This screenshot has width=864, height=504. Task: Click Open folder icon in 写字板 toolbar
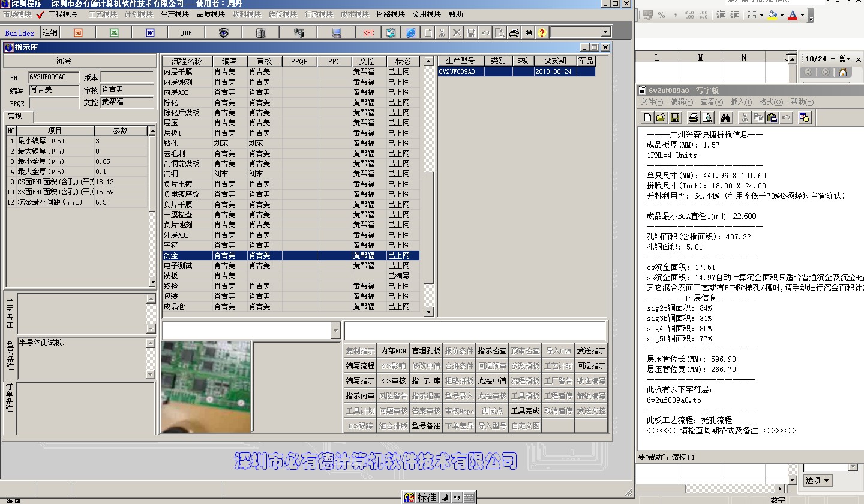661,118
